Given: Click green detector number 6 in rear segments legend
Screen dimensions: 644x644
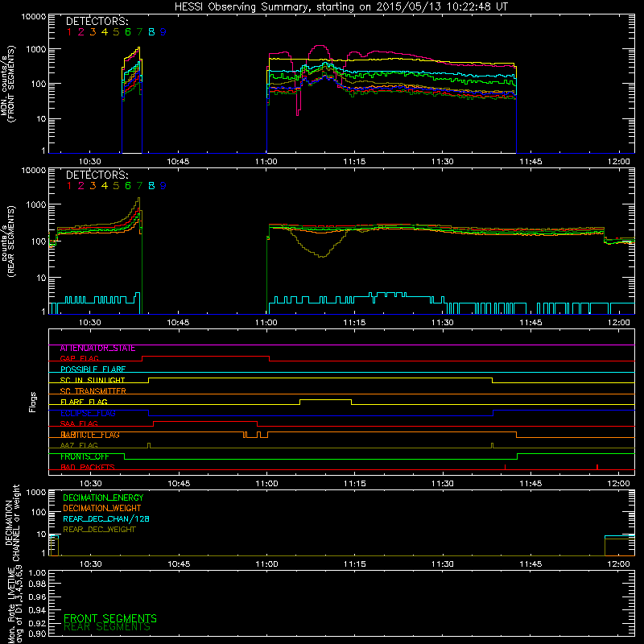Looking at the screenshot, I should coord(128,186).
